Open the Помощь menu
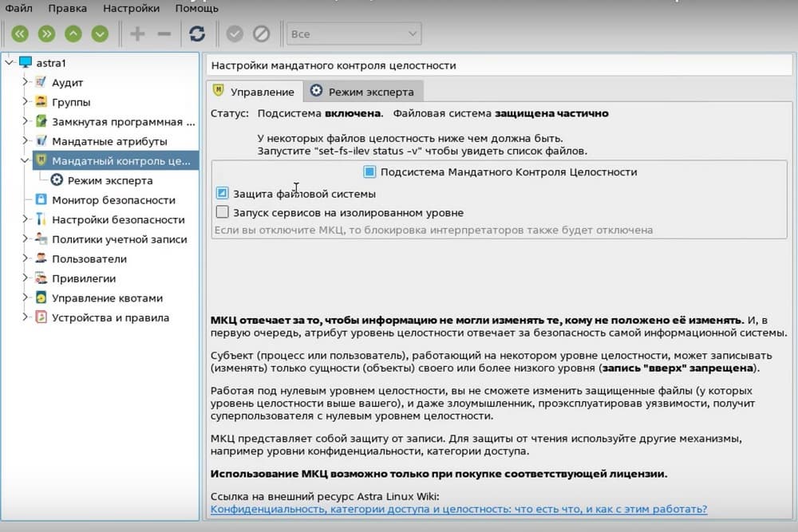Image resolution: width=798 pixels, height=532 pixels. (196, 8)
